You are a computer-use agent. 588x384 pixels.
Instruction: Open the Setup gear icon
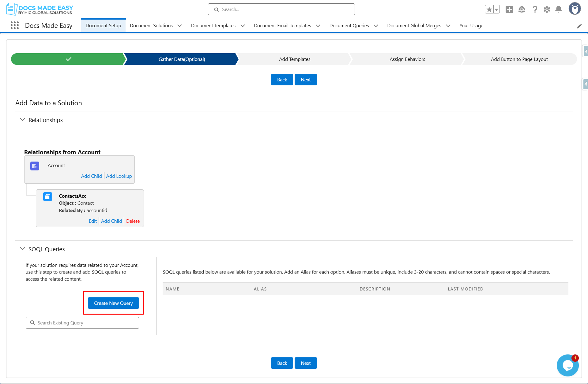(x=547, y=9)
